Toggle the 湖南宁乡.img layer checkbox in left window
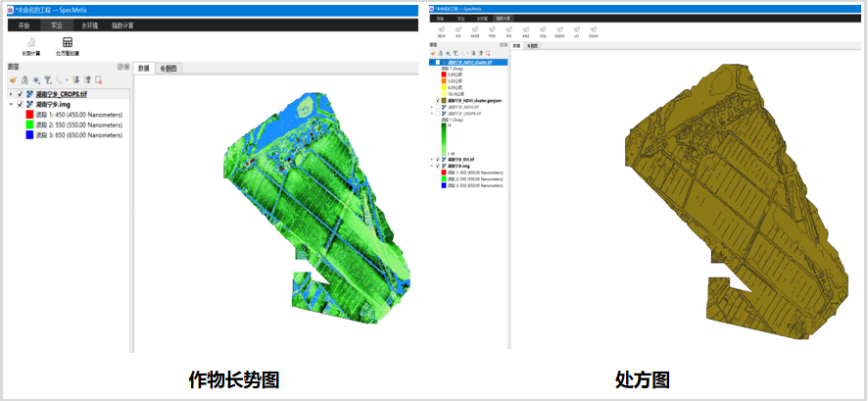This screenshot has height=401, width=868. (x=21, y=104)
